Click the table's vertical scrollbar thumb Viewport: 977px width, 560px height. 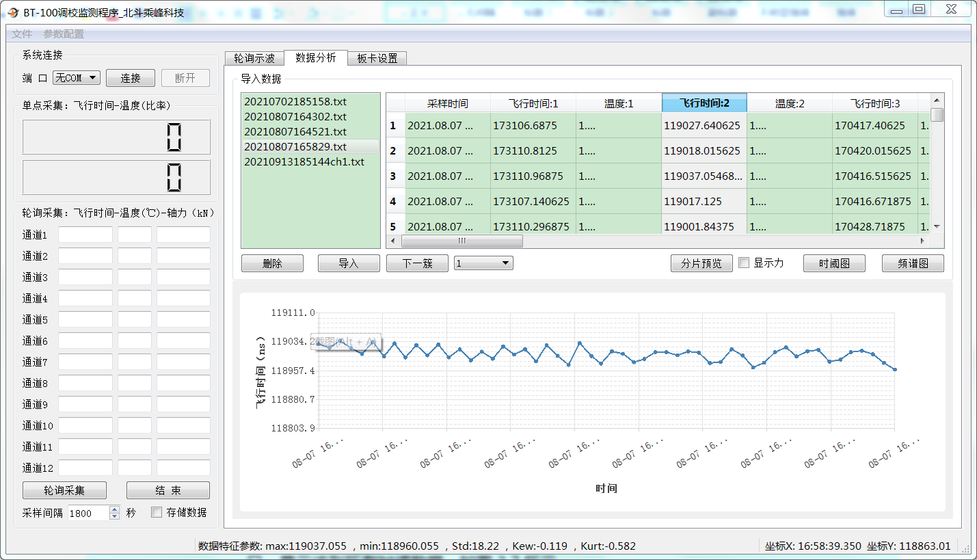point(937,114)
